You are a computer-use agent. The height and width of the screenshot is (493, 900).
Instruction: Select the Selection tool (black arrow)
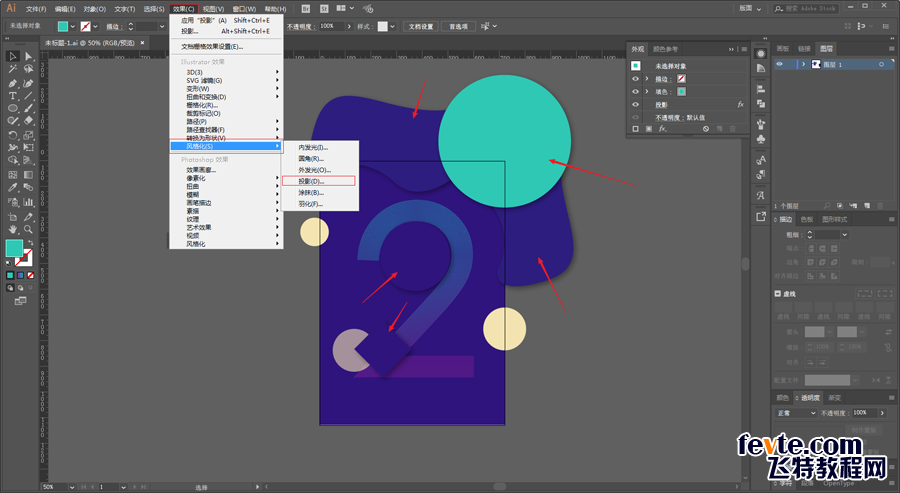click(x=12, y=56)
